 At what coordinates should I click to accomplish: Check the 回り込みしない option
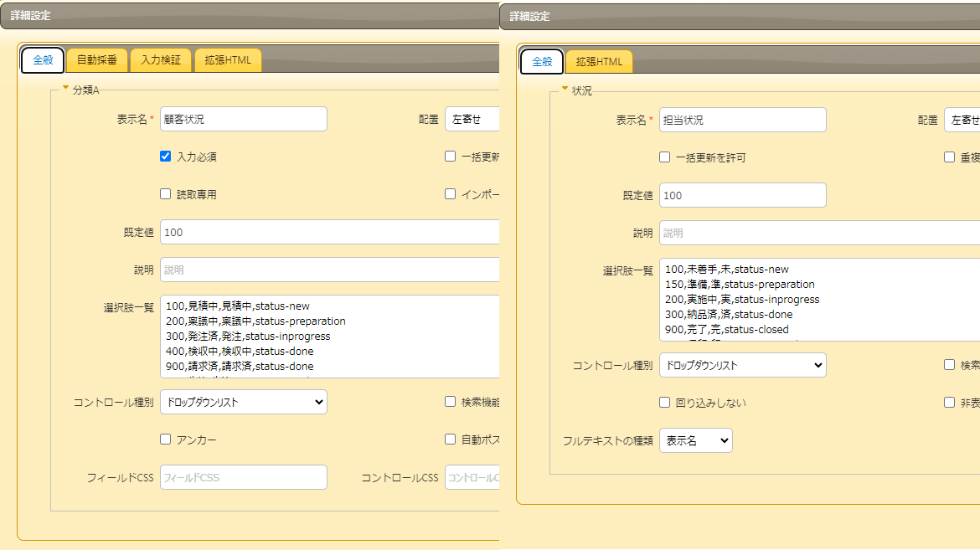[665, 403]
